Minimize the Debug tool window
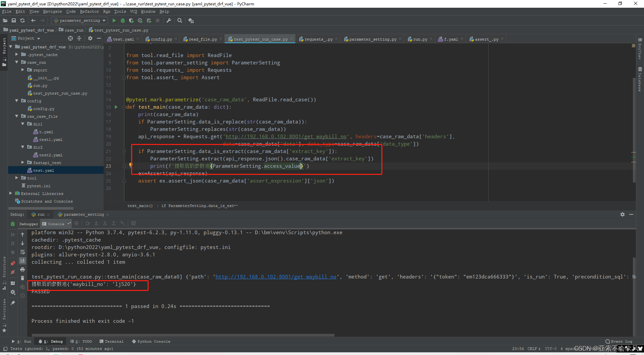The height and width of the screenshot is (355, 644). pos(631,214)
